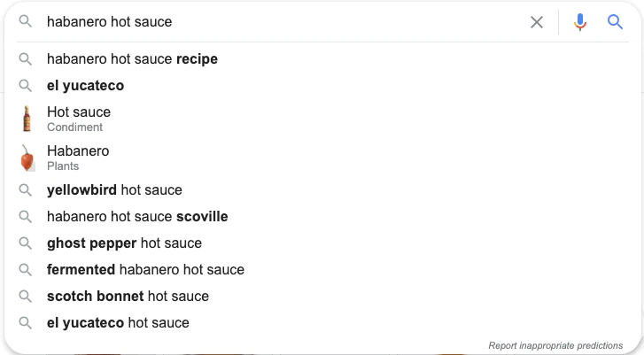
Task: Choose 'Hot sauce Condiment' entity suggestion
Action: 79,119
